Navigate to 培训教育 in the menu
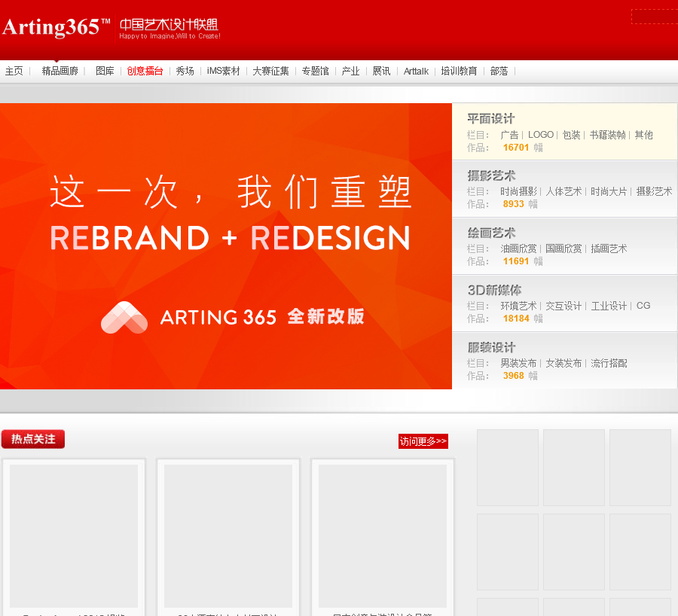Image resolution: width=678 pixels, height=616 pixels. click(x=459, y=72)
